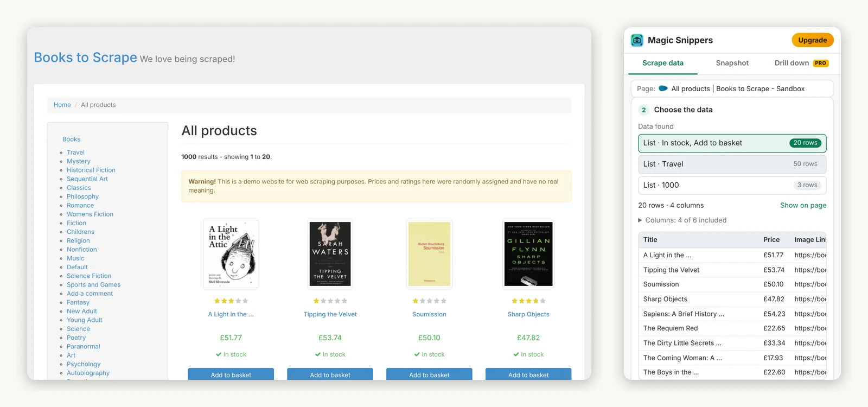The width and height of the screenshot is (868, 407).
Task: Open the Psychology category link
Action: click(84, 364)
